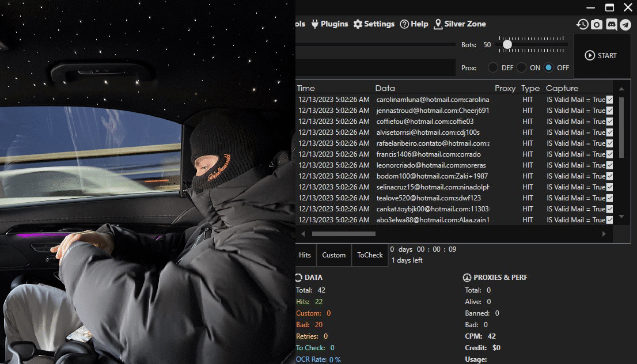Click the Capture column header
Viewport: 637px width, 364px height.
(x=562, y=88)
